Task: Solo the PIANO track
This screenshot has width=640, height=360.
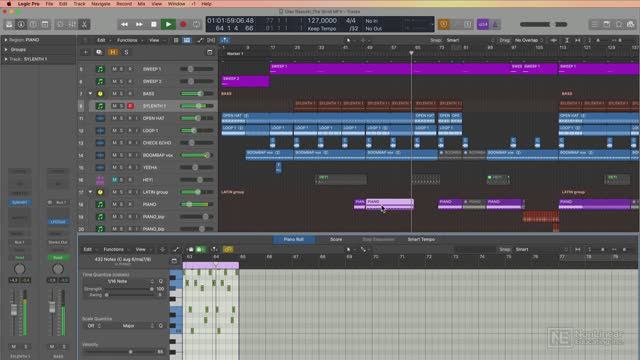Action: coord(122,204)
